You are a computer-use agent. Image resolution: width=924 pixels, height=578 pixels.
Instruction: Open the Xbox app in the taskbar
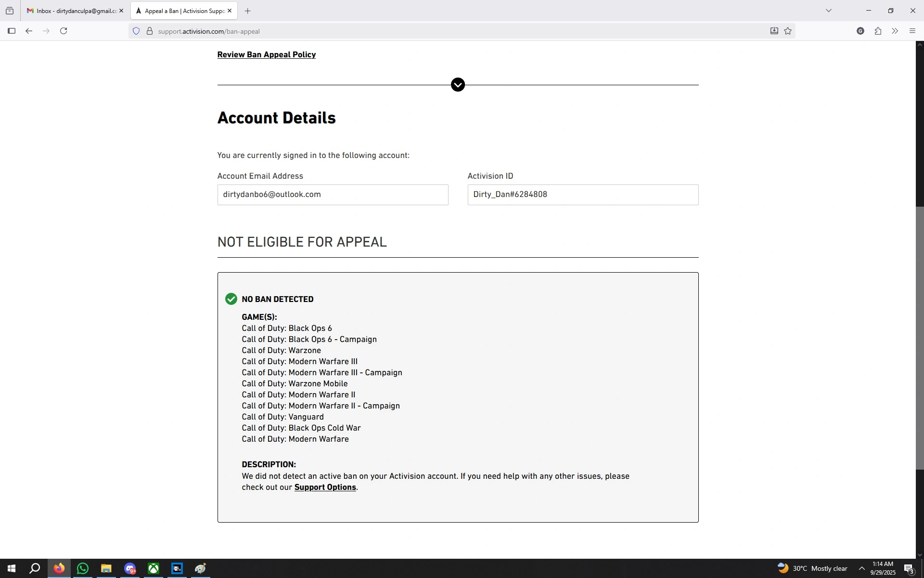tap(154, 569)
